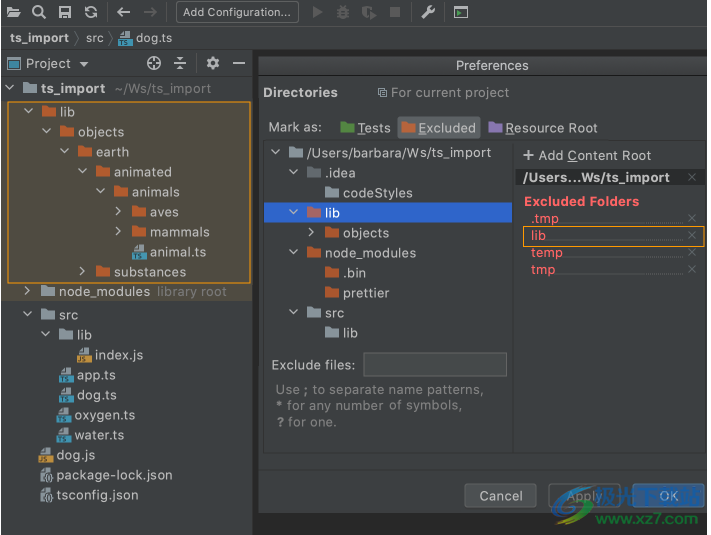Hide the Project tool window with the minus icon
The width and height of the screenshot is (711, 535).
click(x=239, y=63)
